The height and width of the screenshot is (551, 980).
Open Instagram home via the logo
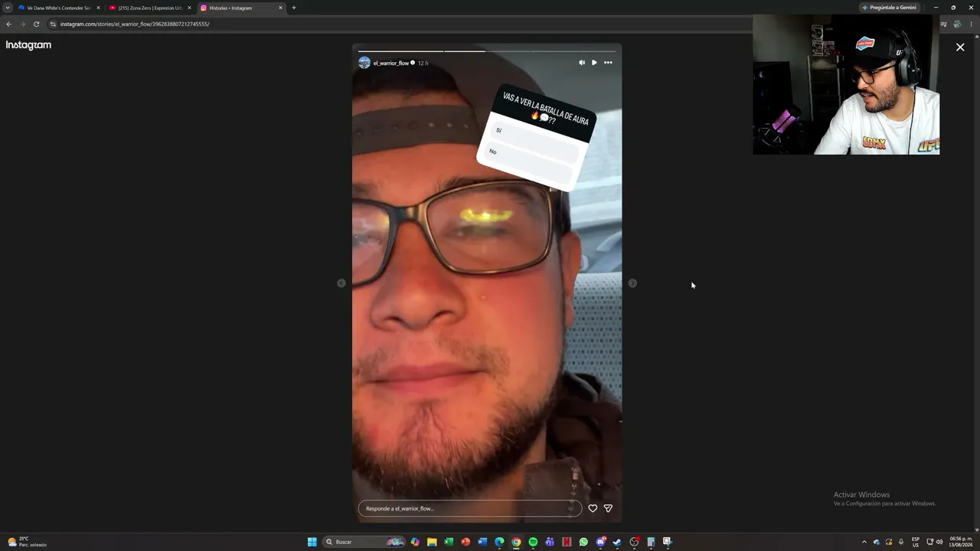pos(28,45)
